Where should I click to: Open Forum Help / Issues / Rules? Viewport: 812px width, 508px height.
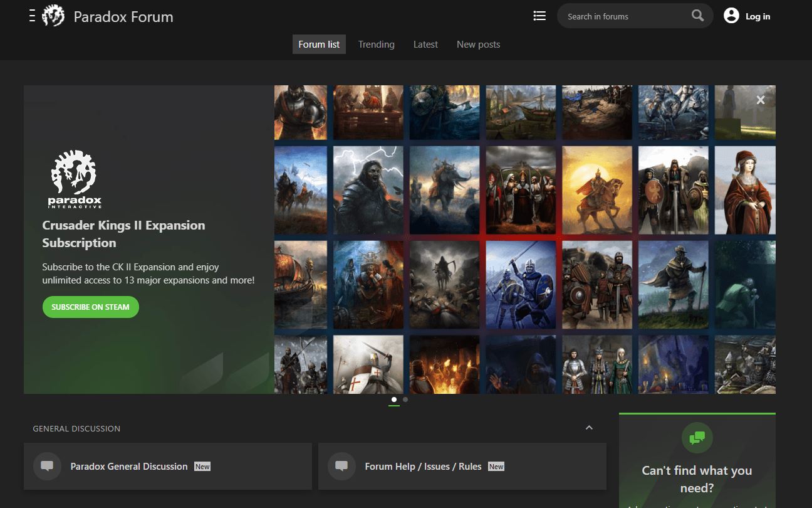coord(423,467)
